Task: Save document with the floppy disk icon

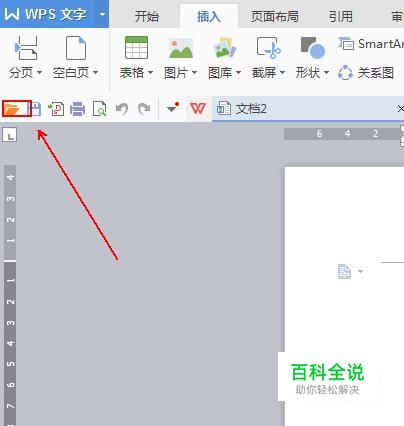Action: pyautogui.click(x=35, y=109)
